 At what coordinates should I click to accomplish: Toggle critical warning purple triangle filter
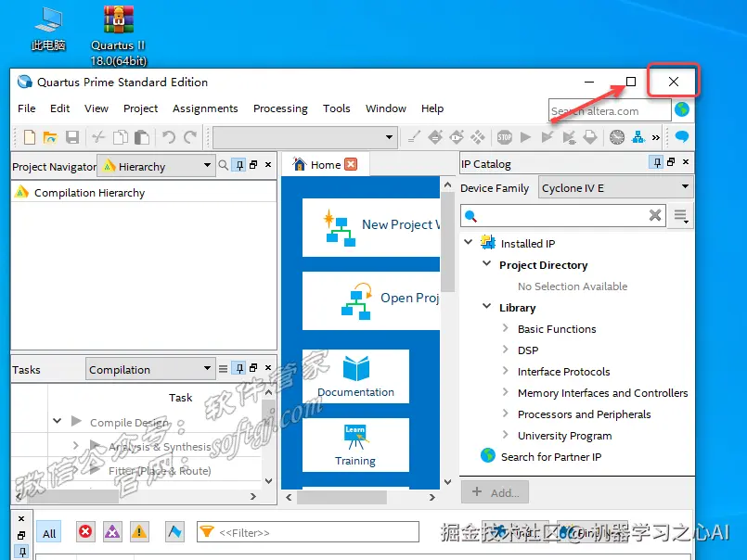[x=112, y=531]
